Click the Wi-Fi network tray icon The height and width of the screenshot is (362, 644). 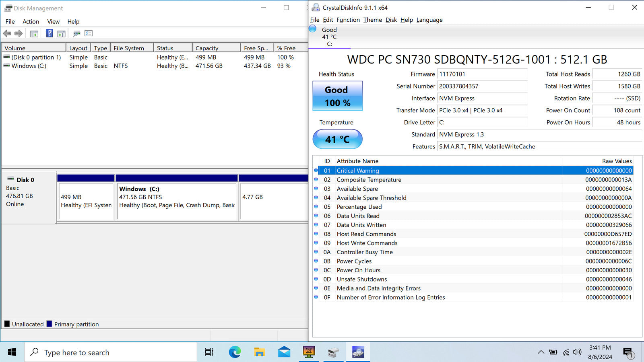pos(566,352)
